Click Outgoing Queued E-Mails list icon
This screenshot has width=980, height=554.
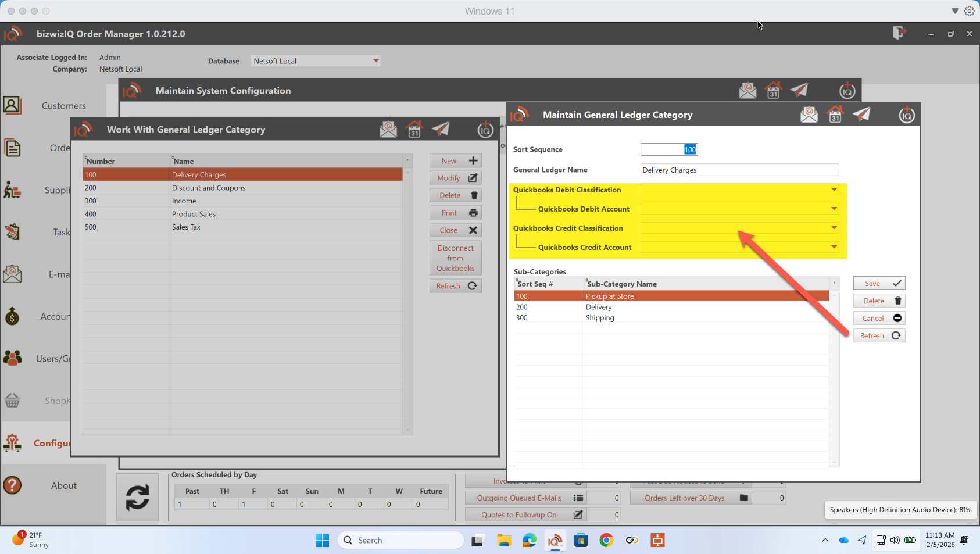578,498
